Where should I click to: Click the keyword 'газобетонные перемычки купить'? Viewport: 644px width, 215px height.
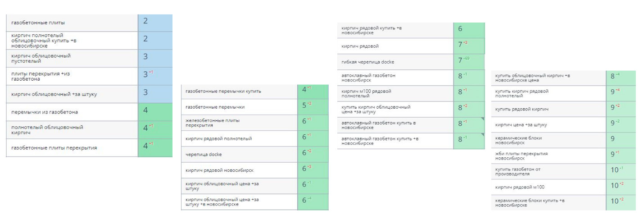223,91
